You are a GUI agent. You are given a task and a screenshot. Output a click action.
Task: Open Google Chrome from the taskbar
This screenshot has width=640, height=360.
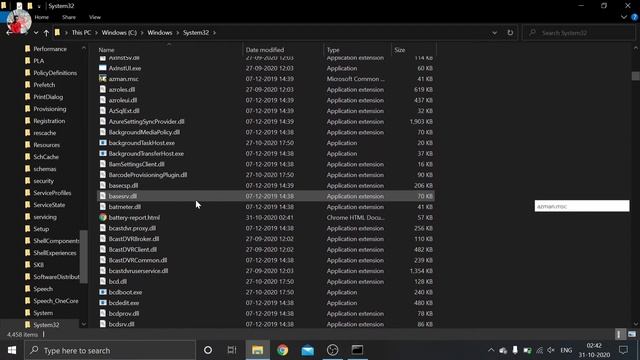[x=282, y=350]
